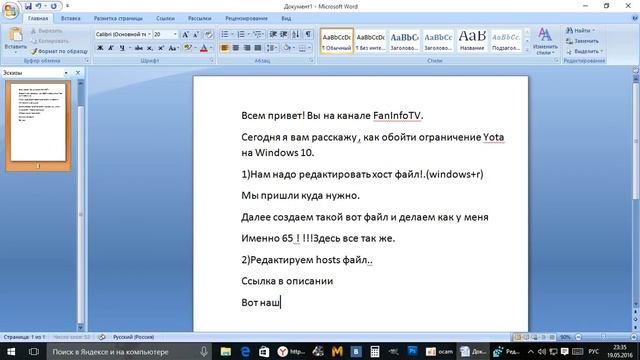Screen dimensions: 640x360
Task: Click the proofing check icon in status bar
Action: [x=102, y=337]
